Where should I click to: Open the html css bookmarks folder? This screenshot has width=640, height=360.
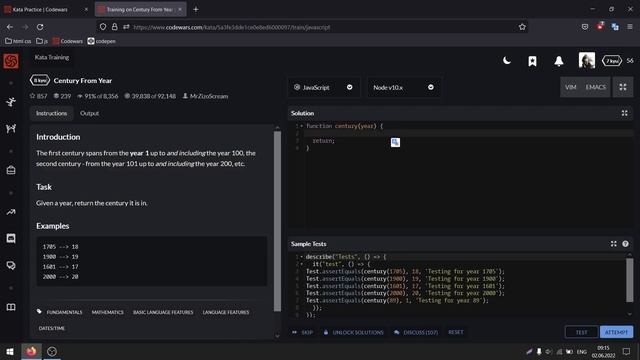click(18, 41)
